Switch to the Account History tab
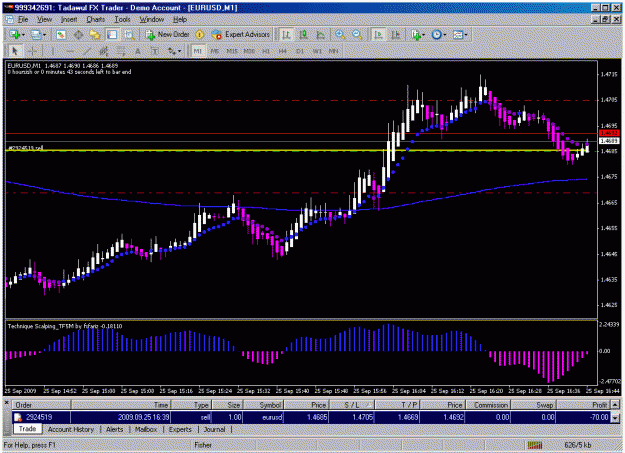This screenshot has width=625, height=453. tap(71, 429)
